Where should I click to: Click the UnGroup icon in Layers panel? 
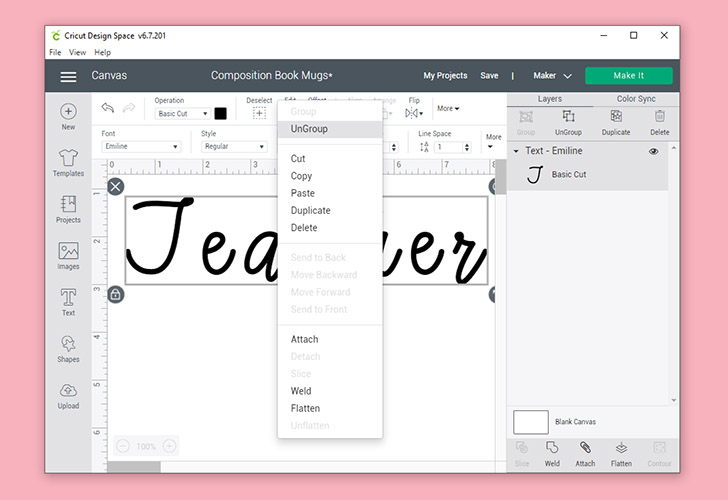pos(568,116)
